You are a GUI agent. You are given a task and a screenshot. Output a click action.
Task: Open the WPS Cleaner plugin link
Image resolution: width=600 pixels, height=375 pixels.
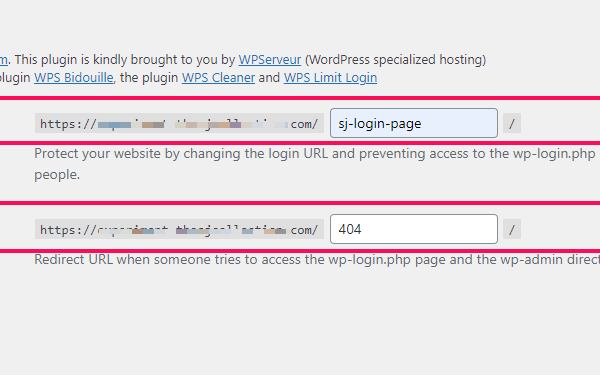tap(218, 78)
